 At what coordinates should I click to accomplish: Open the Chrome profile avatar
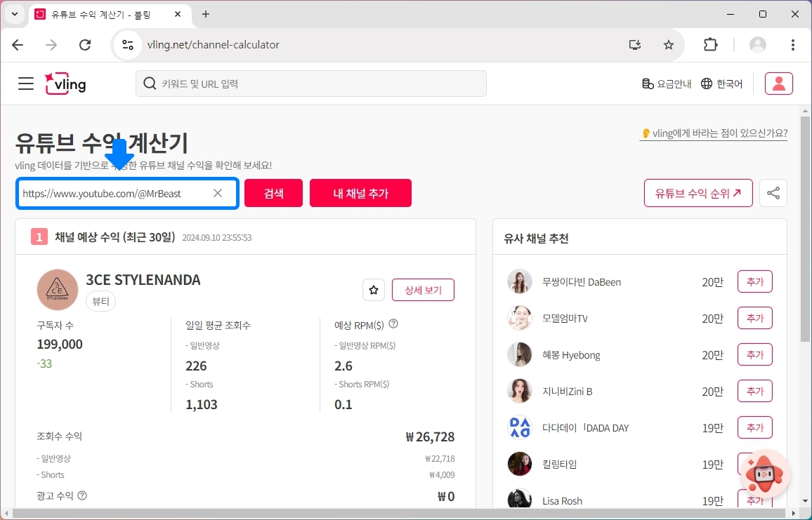point(758,45)
